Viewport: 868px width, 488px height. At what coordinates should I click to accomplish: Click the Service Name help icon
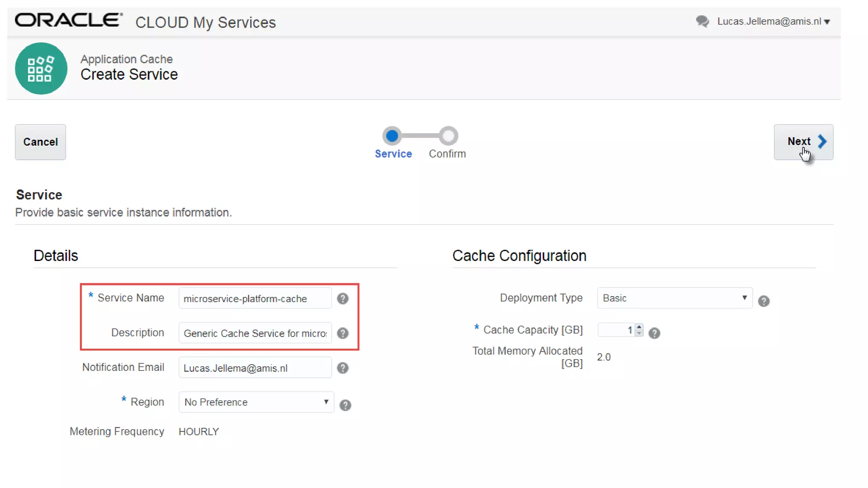tap(342, 299)
